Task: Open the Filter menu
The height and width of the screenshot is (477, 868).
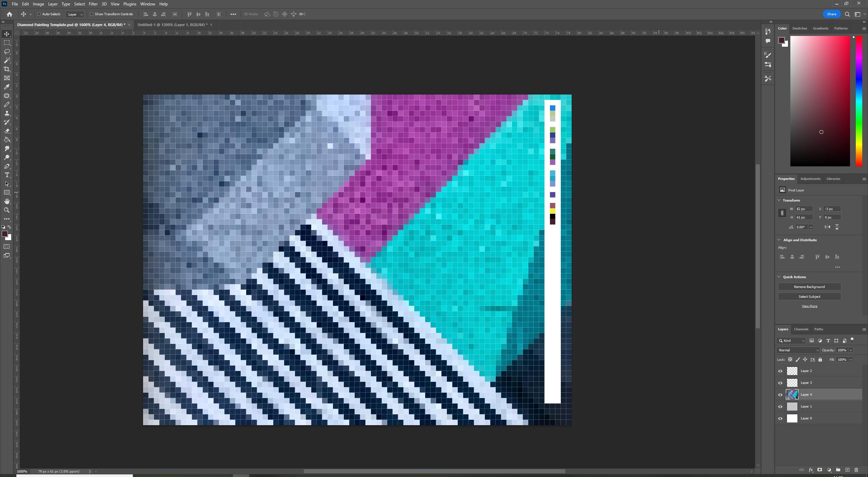Action: click(x=93, y=4)
